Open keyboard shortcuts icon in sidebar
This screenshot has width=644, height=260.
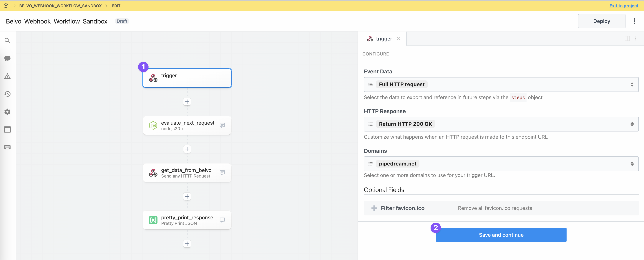(x=7, y=147)
